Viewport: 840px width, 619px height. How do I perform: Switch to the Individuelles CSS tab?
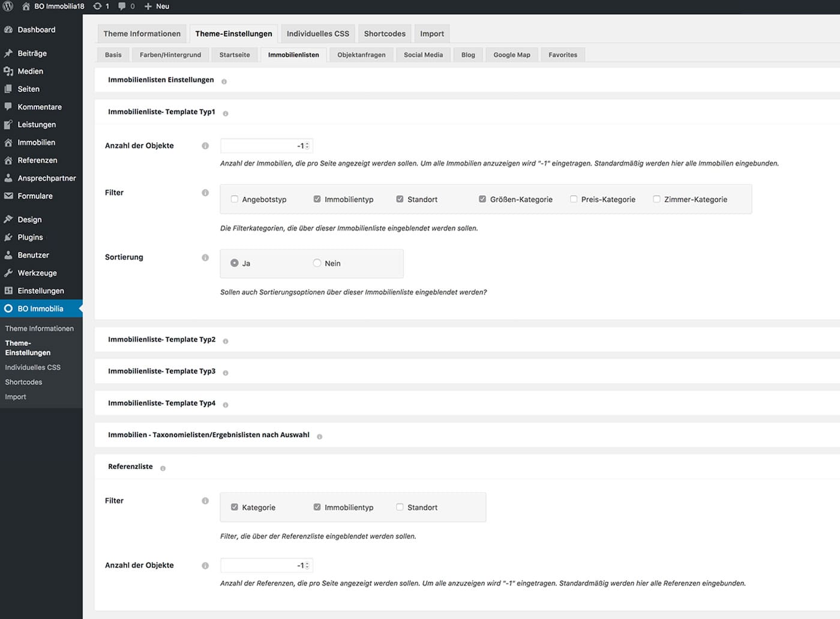click(x=317, y=34)
